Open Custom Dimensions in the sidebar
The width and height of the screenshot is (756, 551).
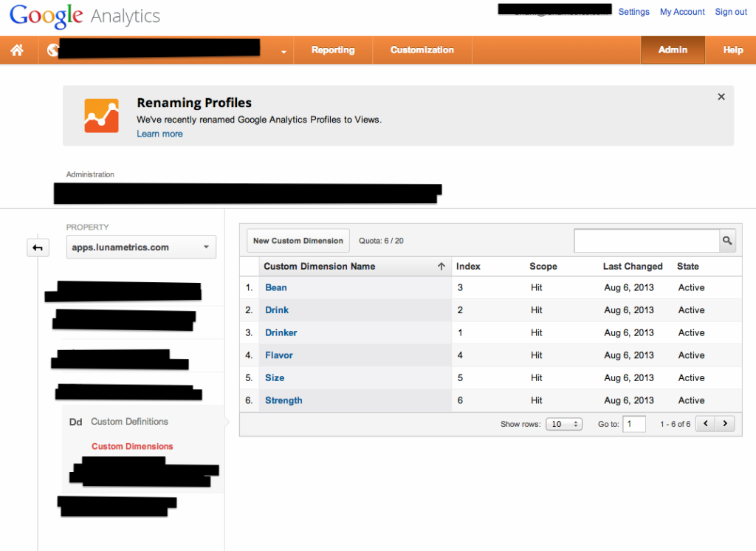132,446
